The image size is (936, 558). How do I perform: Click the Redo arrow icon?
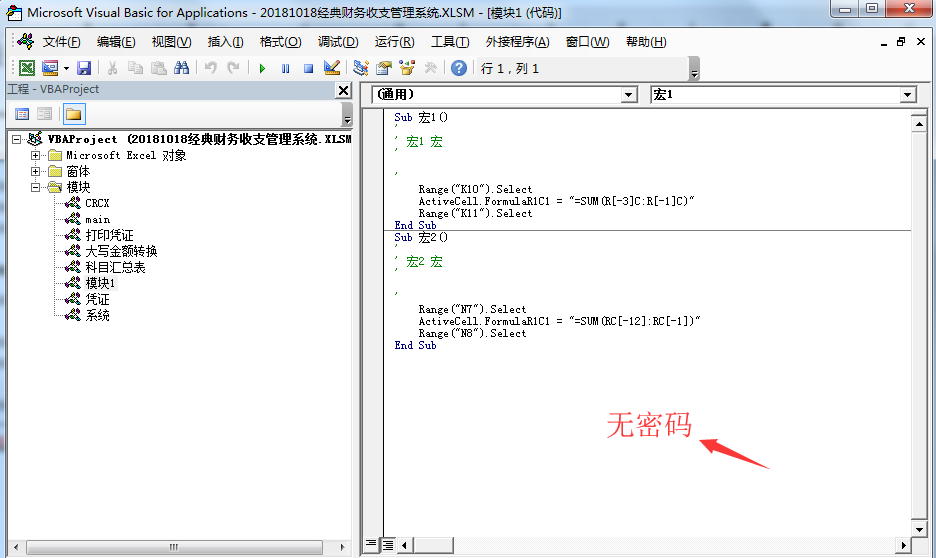233,68
